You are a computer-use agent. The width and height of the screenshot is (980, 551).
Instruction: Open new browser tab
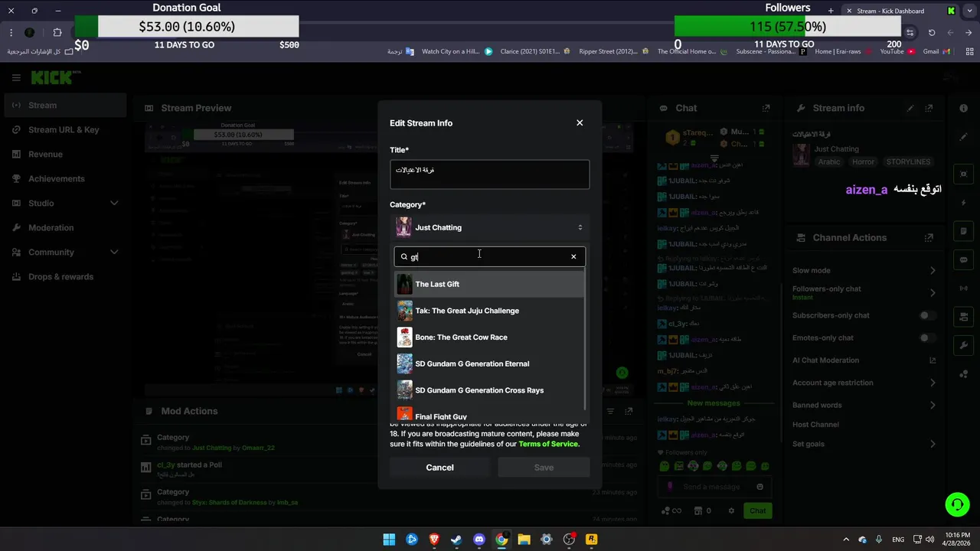pos(831,11)
